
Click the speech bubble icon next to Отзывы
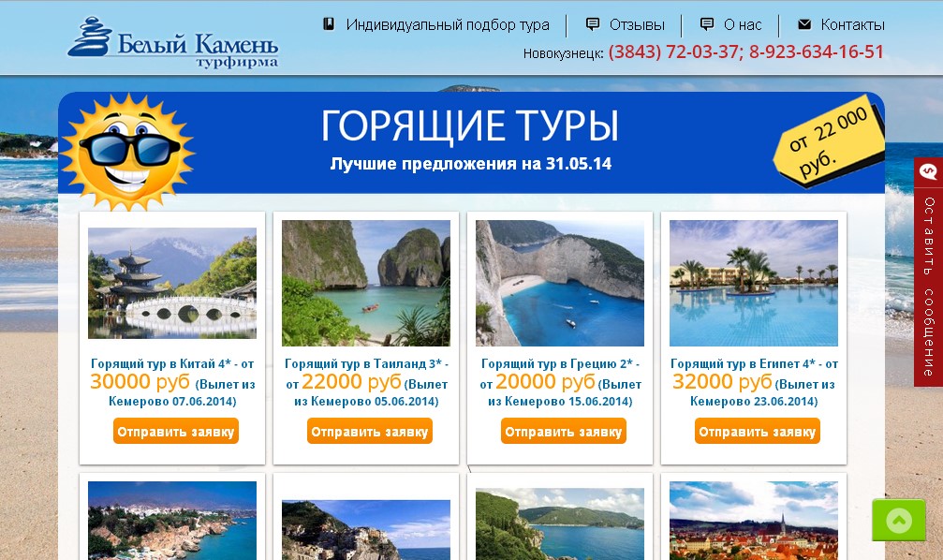point(593,24)
